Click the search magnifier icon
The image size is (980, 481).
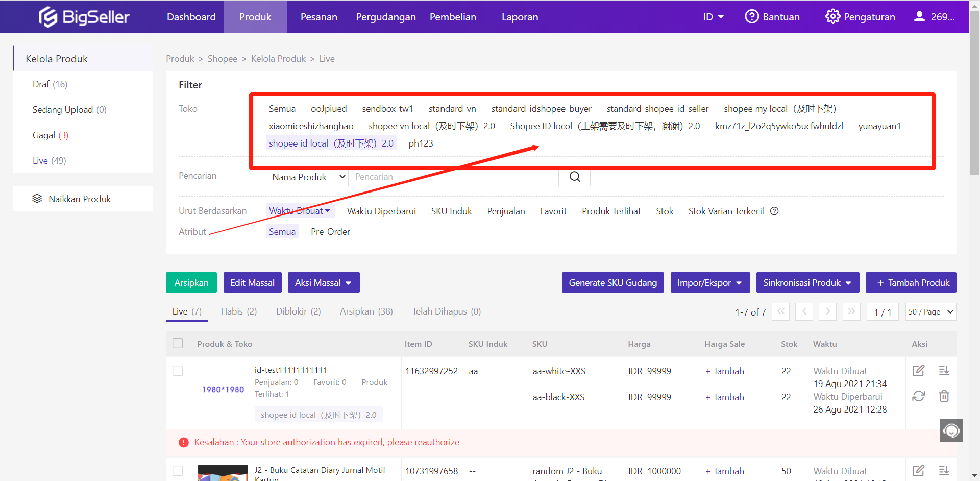(575, 177)
